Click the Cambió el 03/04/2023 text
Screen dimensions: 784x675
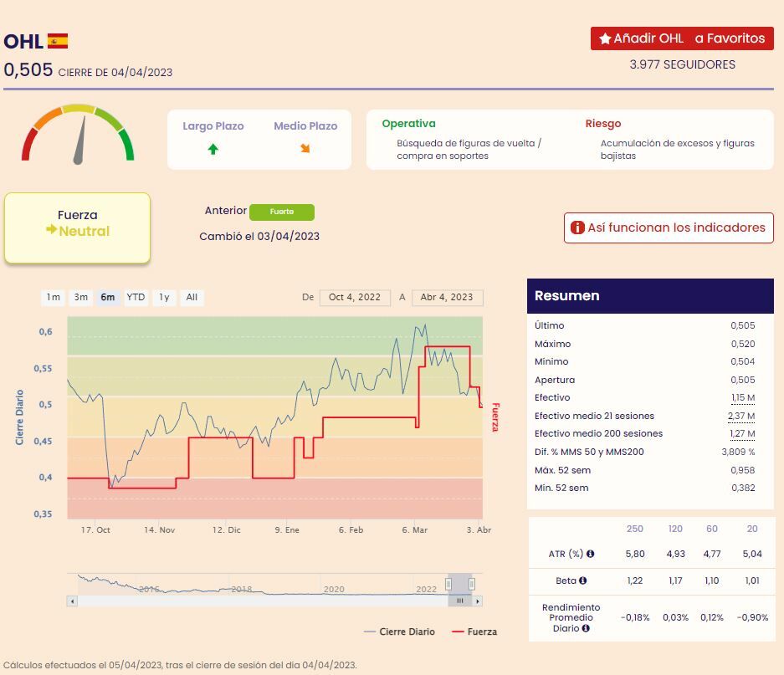(x=259, y=236)
